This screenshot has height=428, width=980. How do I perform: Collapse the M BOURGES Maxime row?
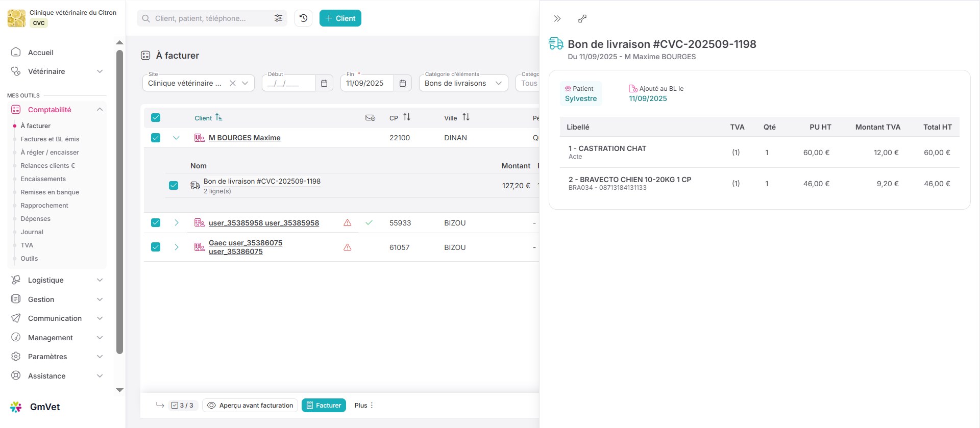pos(176,138)
